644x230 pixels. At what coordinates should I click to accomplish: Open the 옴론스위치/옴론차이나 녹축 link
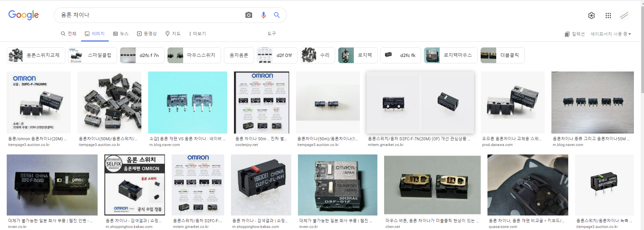point(604,221)
